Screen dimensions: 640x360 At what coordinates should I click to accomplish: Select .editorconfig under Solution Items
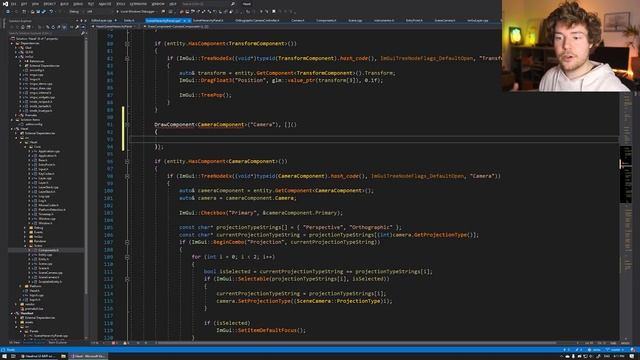click(34, 124)
